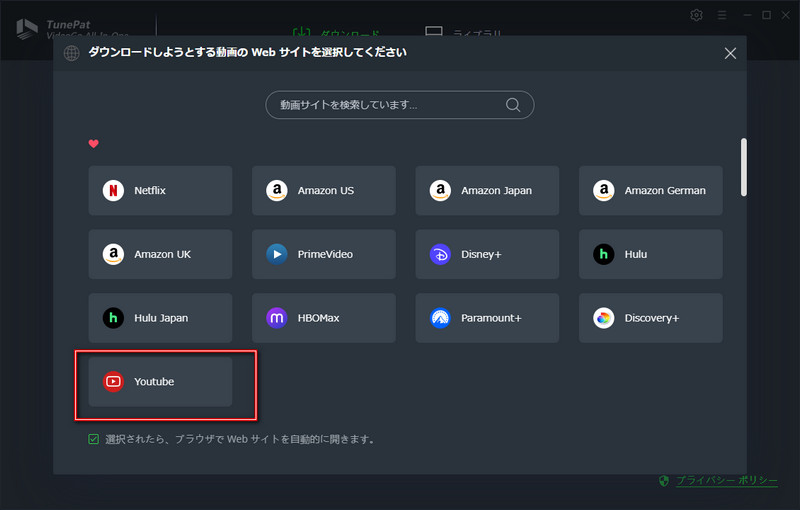The width and height of the screenshot is (800, 510).
Task: Close the website selection dialog
Action: (730, 53)
